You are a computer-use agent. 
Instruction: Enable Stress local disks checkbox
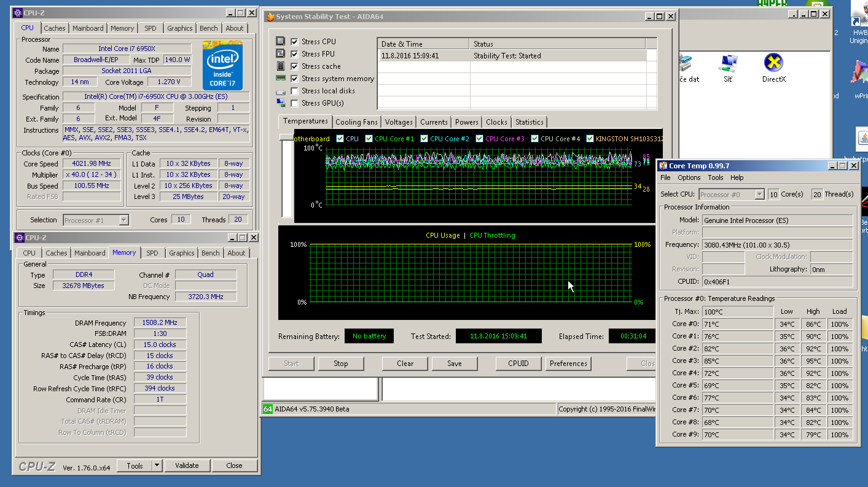(x=294, y=91)
